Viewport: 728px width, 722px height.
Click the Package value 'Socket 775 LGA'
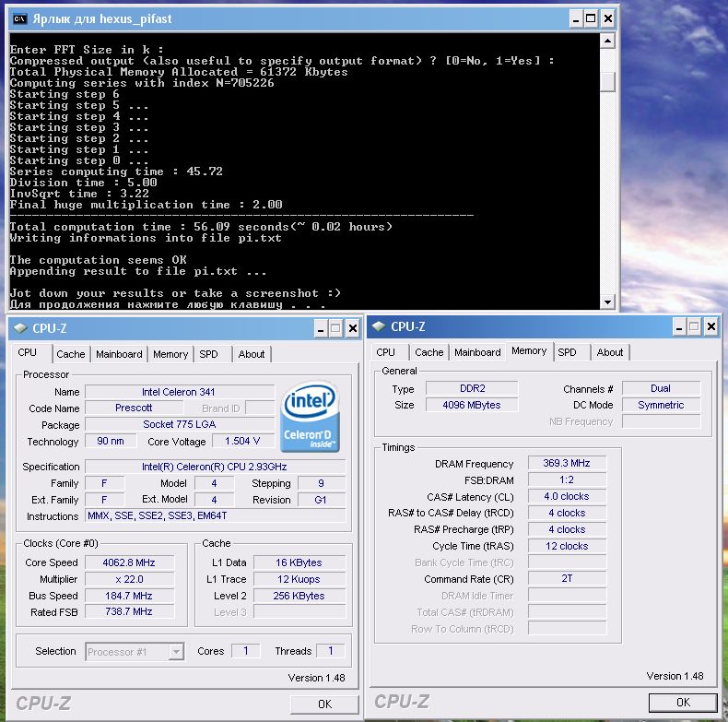tap(179, 424)
